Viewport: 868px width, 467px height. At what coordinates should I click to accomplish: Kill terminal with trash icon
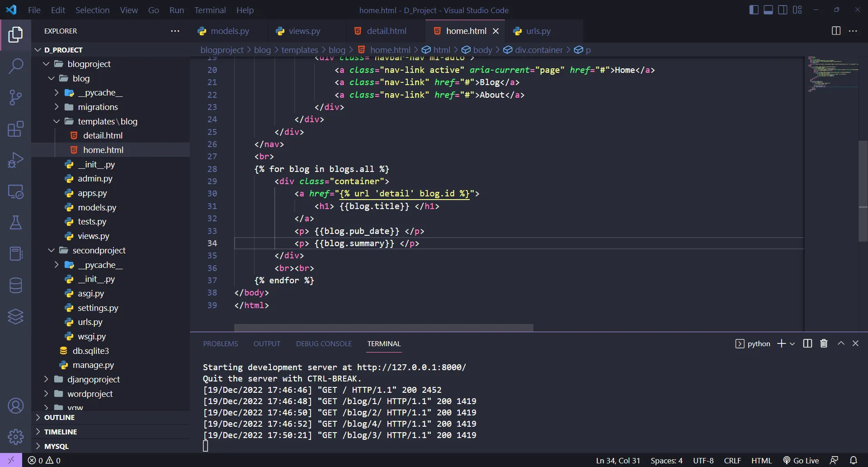click(x=824, y=343)
